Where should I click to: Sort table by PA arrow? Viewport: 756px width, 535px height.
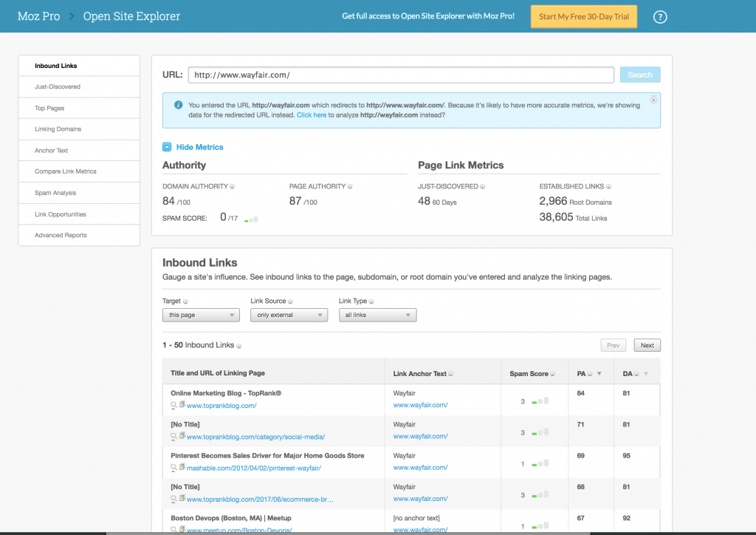(599, 374)
